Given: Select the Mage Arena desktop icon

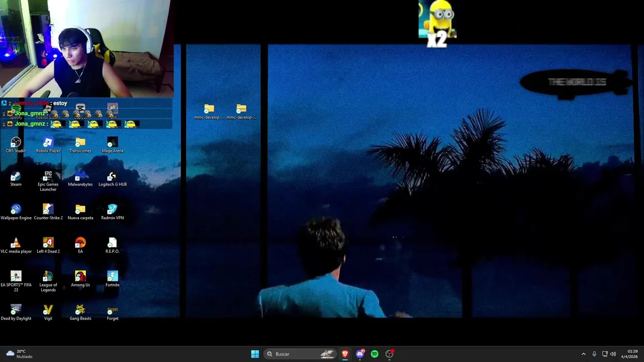Looking at the screenshot, I should [x=112, y=145].
